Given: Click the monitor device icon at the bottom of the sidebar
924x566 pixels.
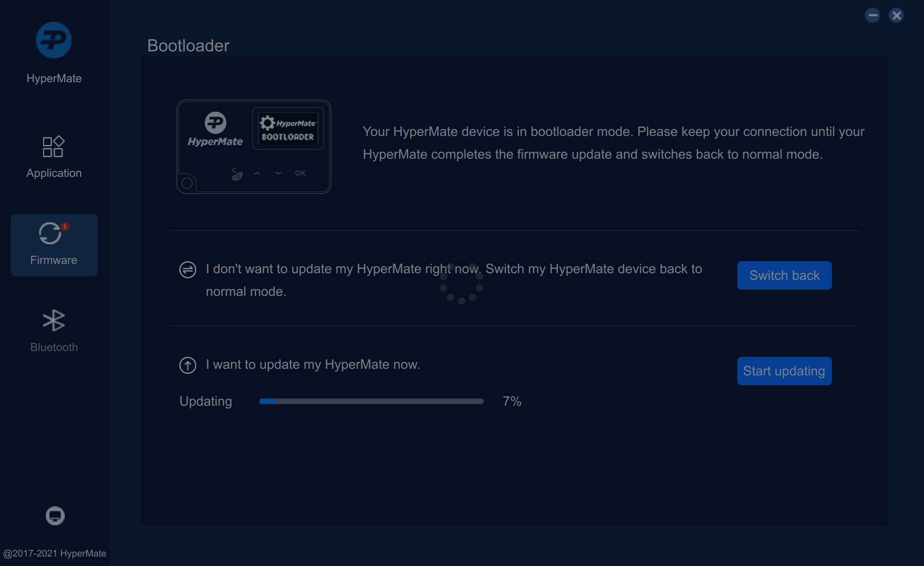Looking at the screenshot, I should tap(55, 515).
